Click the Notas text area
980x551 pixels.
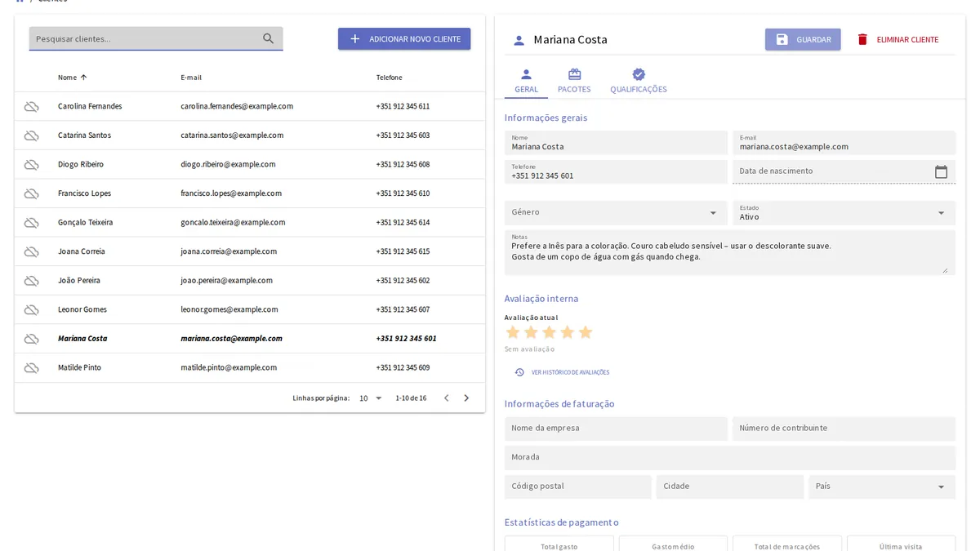pos(730,252)
